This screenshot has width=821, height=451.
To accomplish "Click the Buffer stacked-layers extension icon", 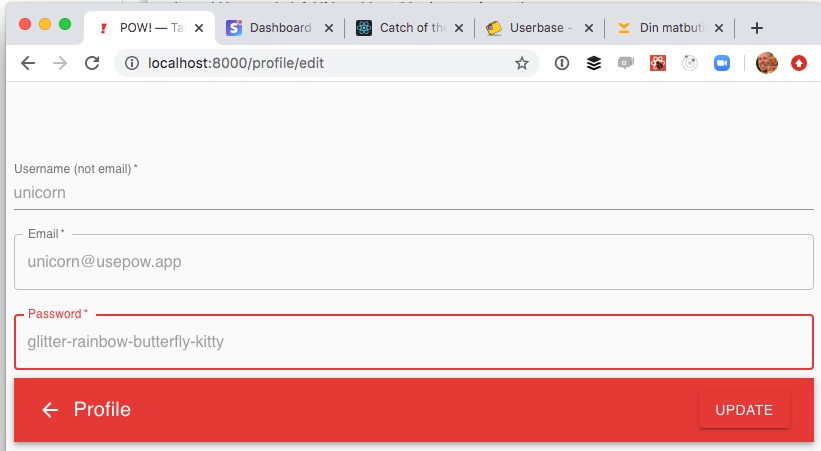I will tap(594, 63).
